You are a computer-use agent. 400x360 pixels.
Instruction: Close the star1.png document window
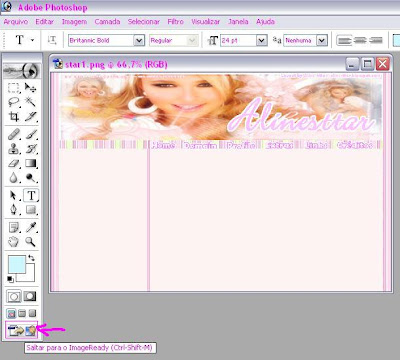point(383,64)
